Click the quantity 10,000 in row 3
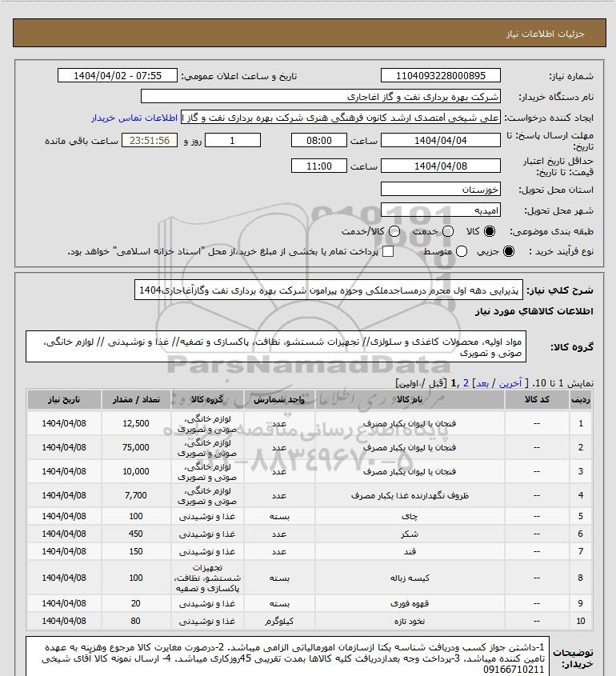Image resolution: width=616 pixels, height=676 pixels. (x=136, y=472)
